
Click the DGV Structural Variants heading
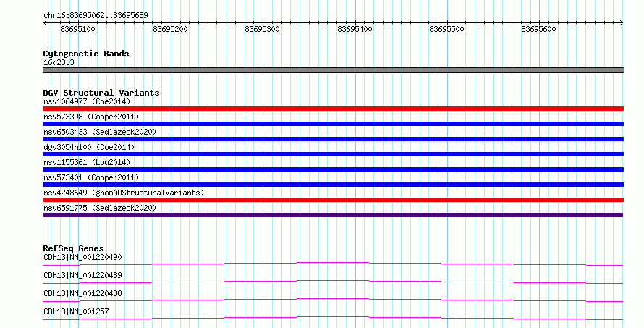coord(101,93)
